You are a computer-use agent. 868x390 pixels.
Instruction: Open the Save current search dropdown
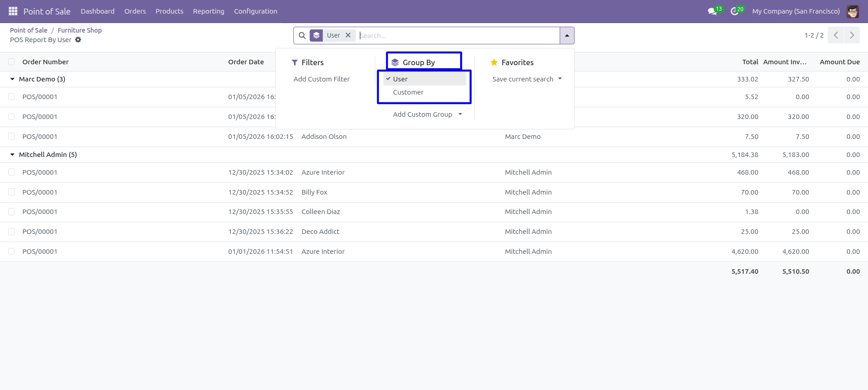tap(527, 79)
